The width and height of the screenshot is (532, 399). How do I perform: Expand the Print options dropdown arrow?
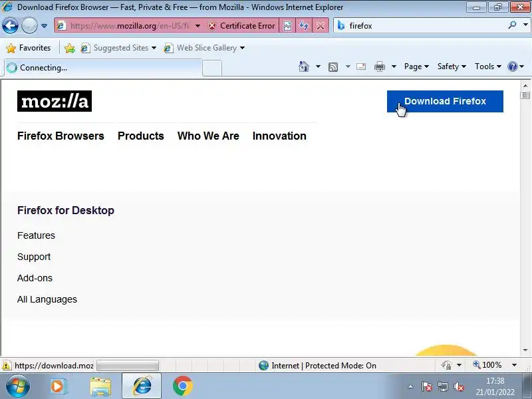click(394, 66)
